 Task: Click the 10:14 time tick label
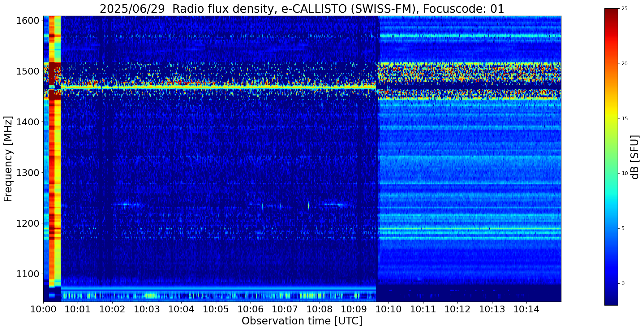click(x=527, y=309)
